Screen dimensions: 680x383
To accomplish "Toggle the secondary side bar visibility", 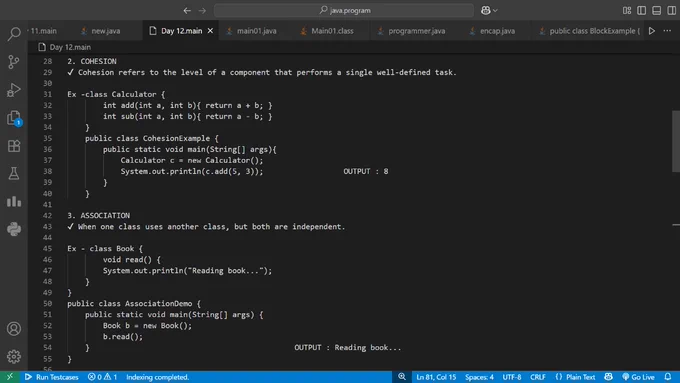I will coord(671,10).
